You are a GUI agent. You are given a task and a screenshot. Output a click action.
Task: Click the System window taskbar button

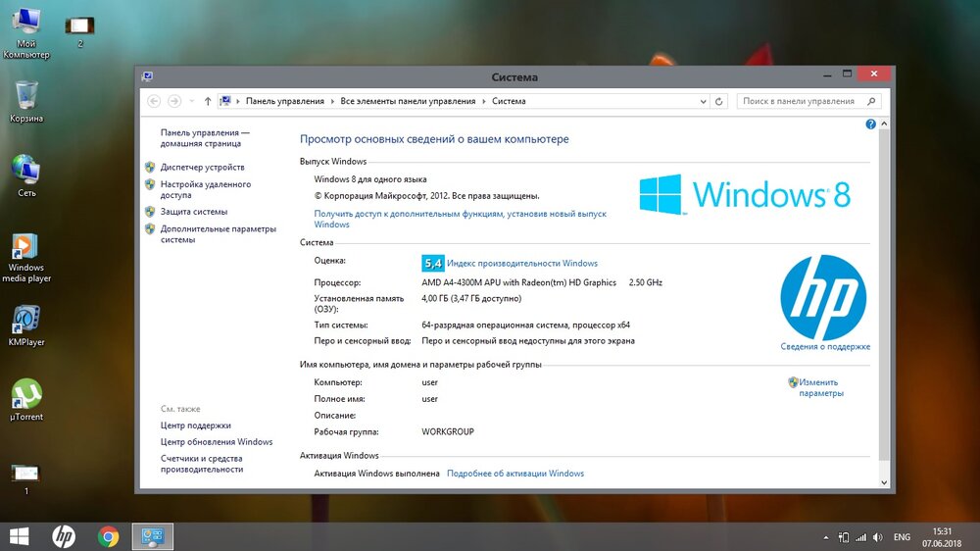pos(153,536)
